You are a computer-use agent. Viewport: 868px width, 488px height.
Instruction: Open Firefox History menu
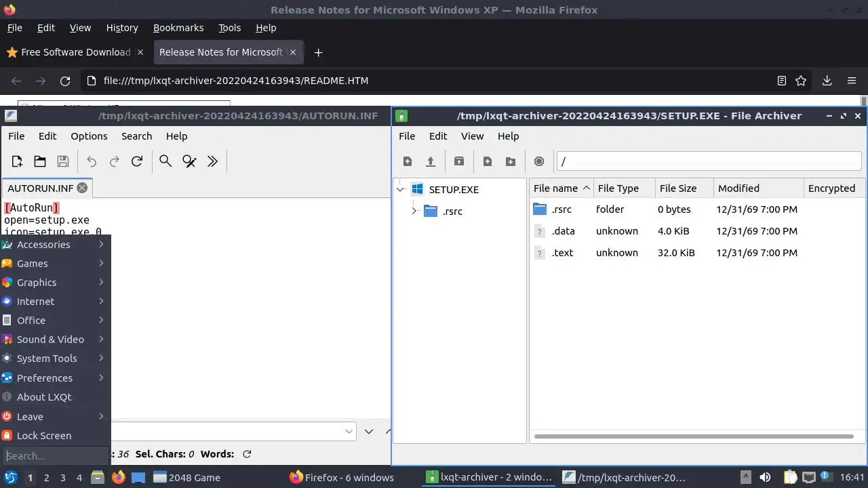pos(122,28)
